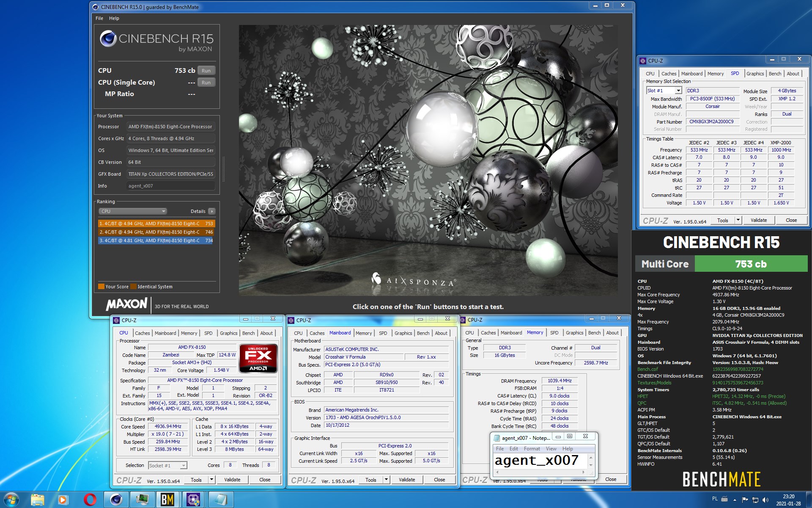This screenshot has height=508, width=812.
Task: Launch media player from the taskbar
Action: [x=63, y=500]
